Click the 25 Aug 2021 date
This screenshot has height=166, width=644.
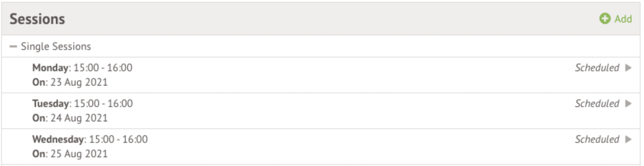point(79,154)
